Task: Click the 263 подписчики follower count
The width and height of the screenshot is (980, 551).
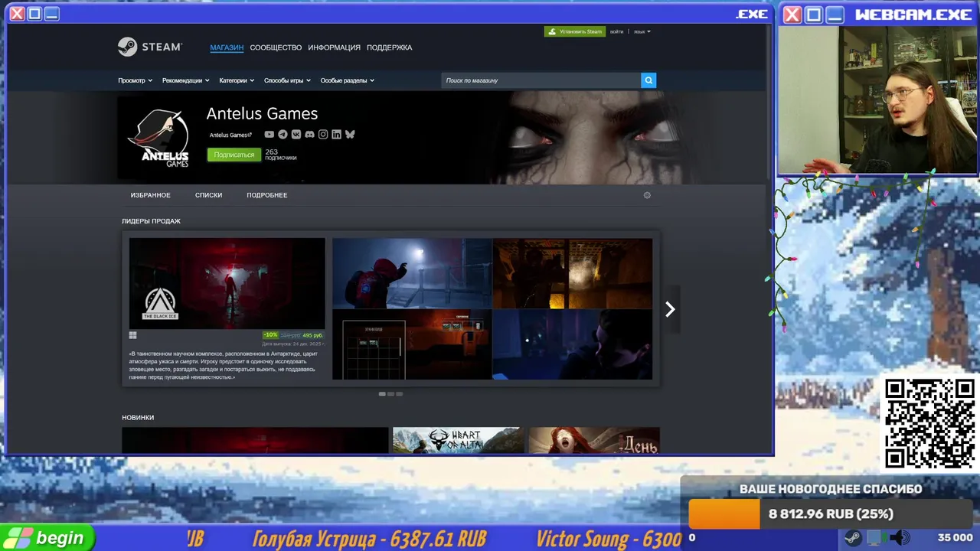Action: click(280, 155)
